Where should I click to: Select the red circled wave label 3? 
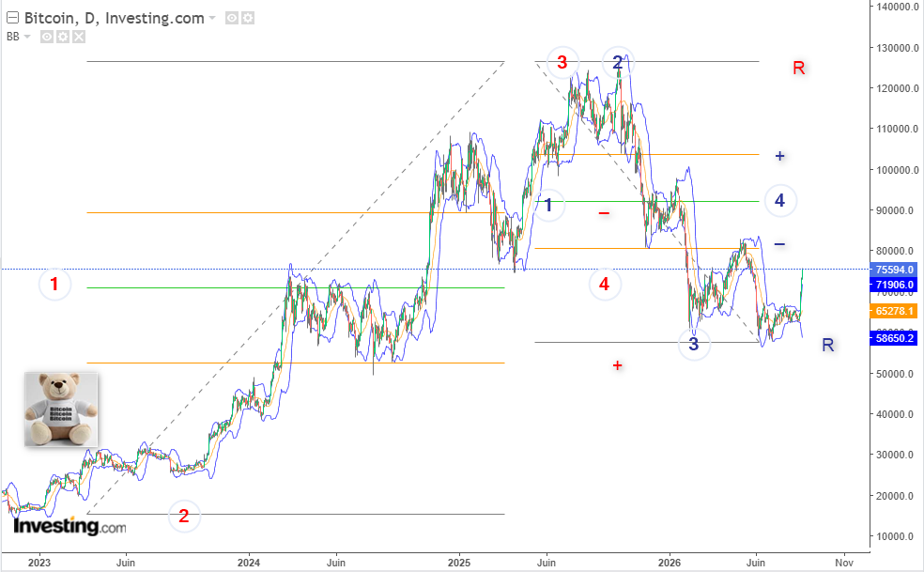[562, 62]
